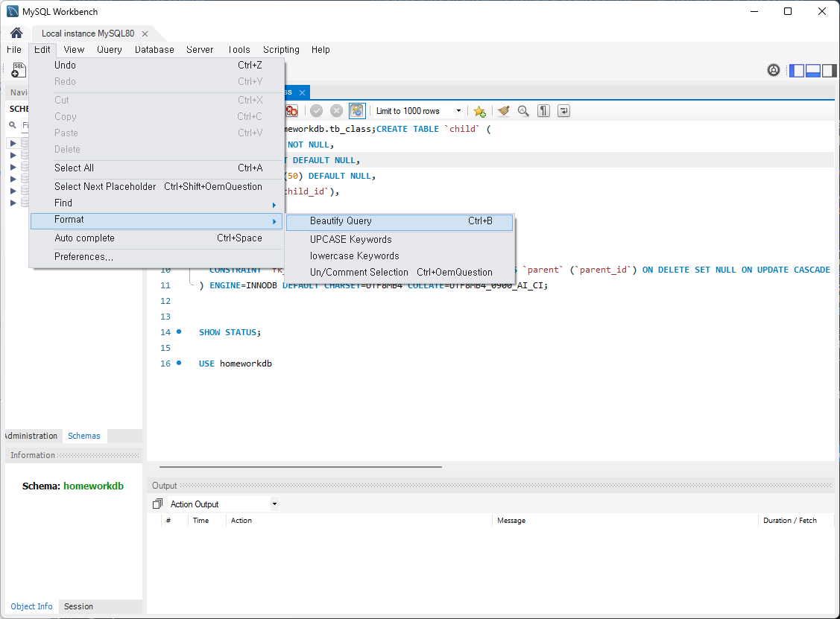Image resolution: width=840 pixels, height=619 pixels.
Task: Click the statement marker dot on line 14
Action: [179, 332]
